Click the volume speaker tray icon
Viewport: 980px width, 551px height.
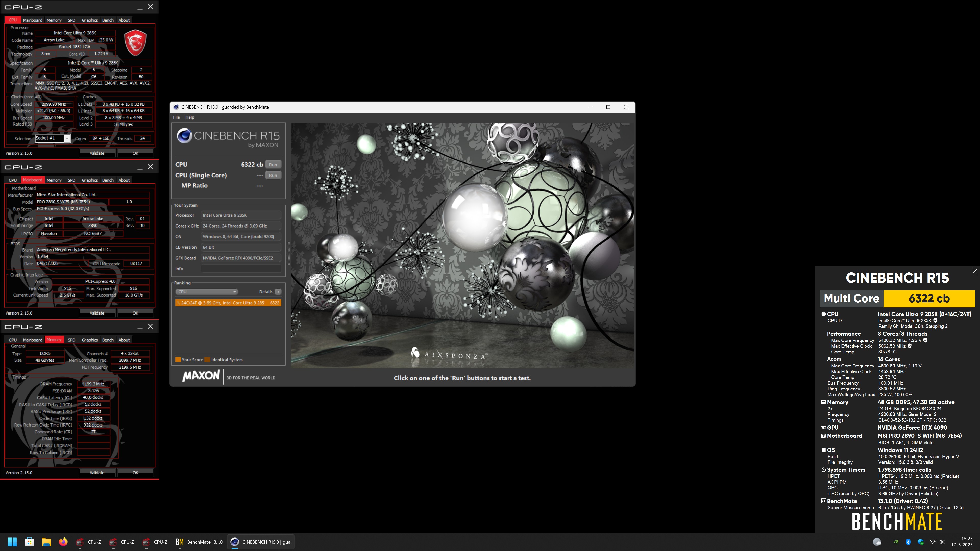[x=941, y=542]
